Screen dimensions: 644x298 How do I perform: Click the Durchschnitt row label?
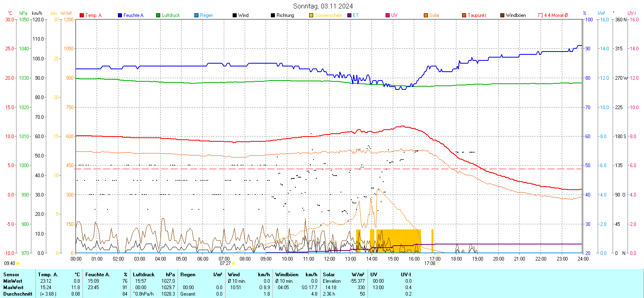[x=18, y=294]
